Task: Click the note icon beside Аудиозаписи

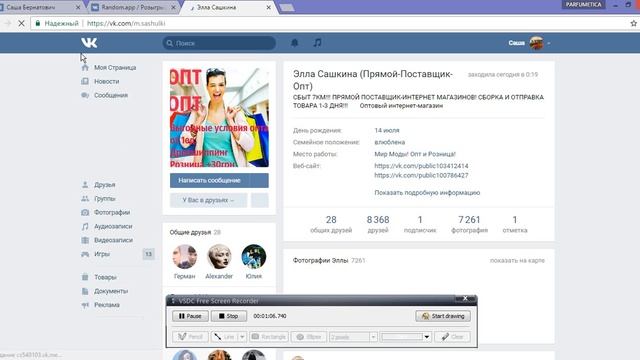Action: pyautogui.click(x=85, y=227)
